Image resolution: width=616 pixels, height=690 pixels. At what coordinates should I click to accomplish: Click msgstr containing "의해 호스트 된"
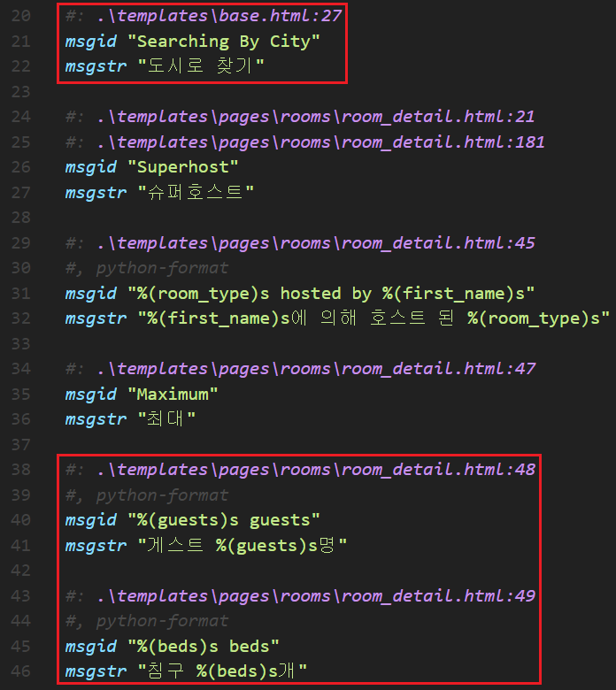[x=337, y=318]
